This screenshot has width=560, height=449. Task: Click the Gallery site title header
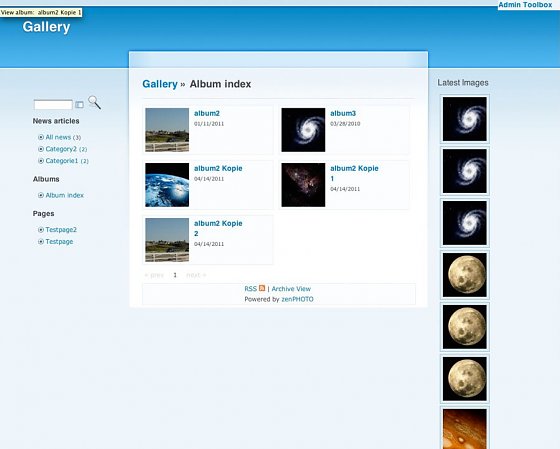point(46,27)
